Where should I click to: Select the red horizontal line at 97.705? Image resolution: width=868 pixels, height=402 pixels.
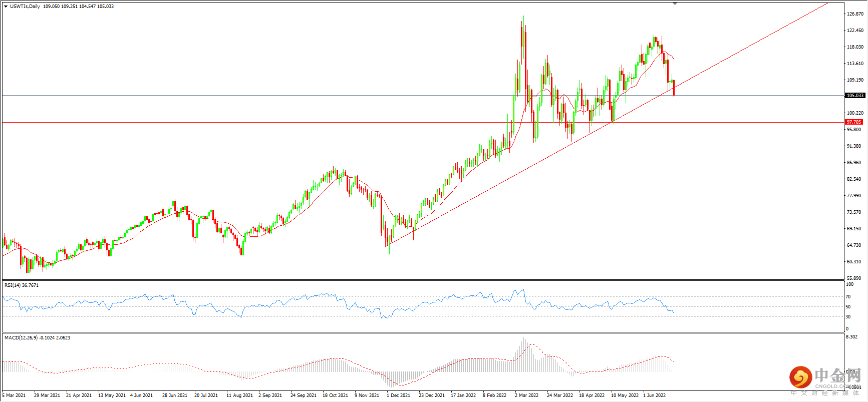pyautogui.click(x=423, y=122)
